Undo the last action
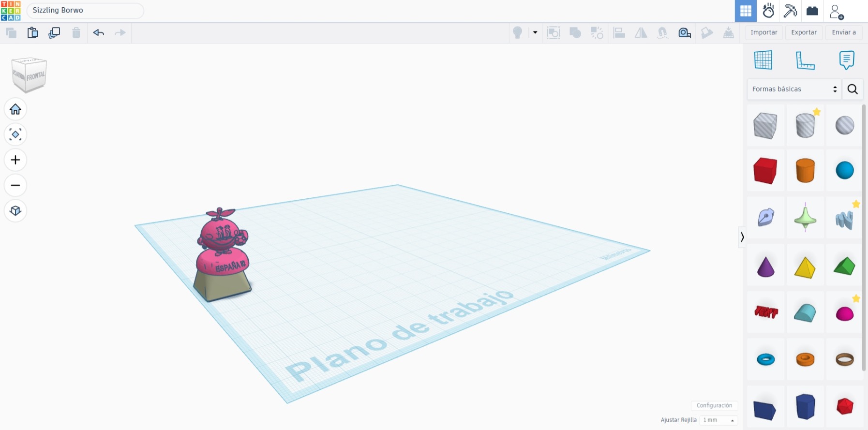 pyautogui.click(x=99, y=33)
